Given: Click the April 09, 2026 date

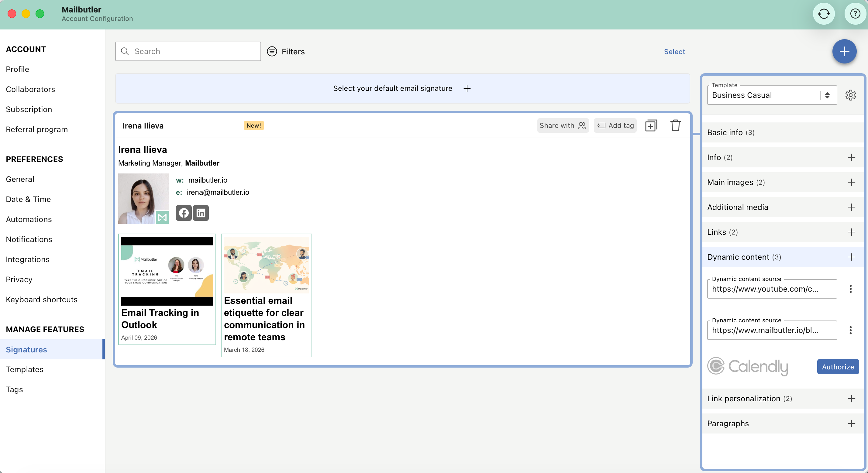Looking at the screenshot, I should [x=139, y=338].
